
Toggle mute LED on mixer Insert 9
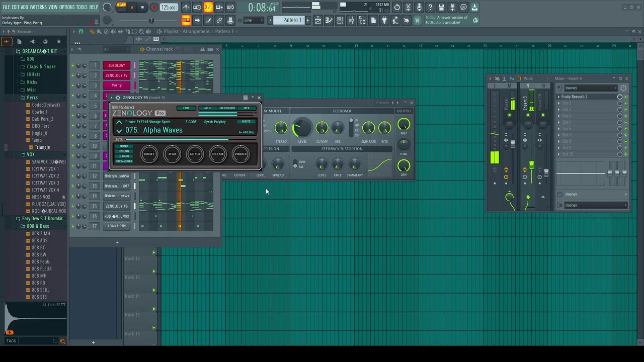(528, 115)
